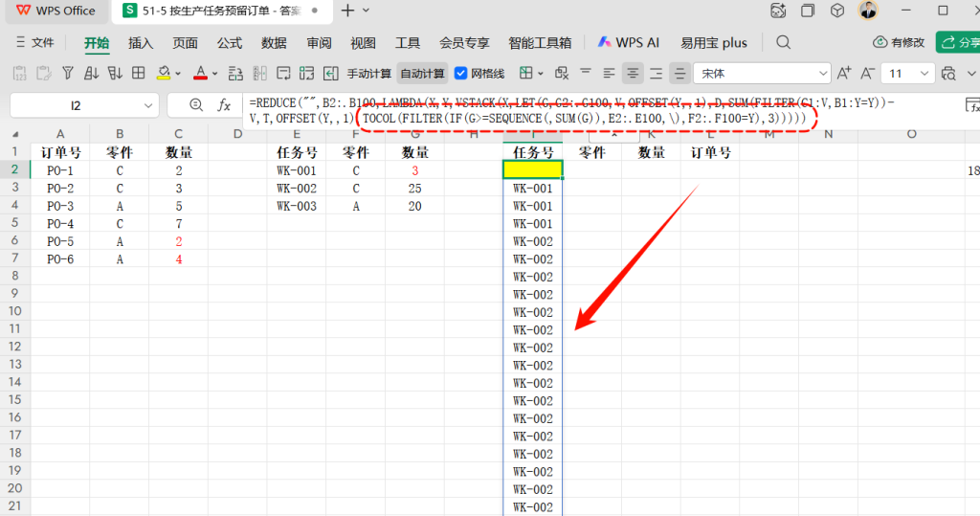The width and height of the screenshot is (980, 516).
Task: Open the 文件 file menu
Action: pyautogui.click(x=35, y=42)
